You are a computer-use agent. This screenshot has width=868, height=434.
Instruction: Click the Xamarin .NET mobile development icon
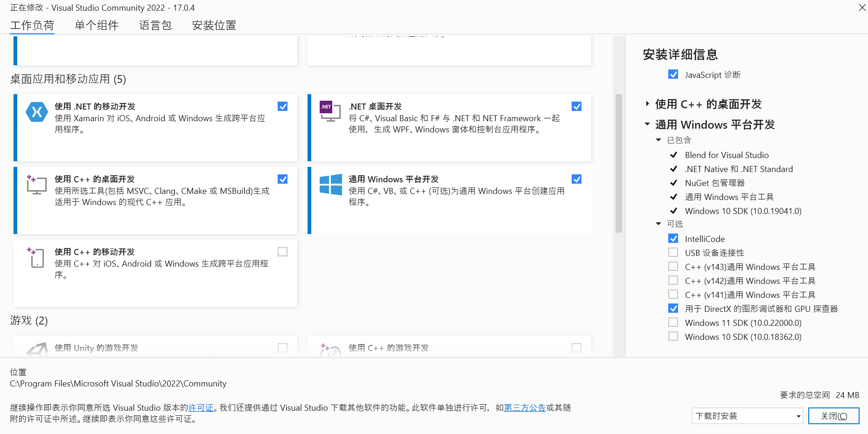tap(37, 112)
